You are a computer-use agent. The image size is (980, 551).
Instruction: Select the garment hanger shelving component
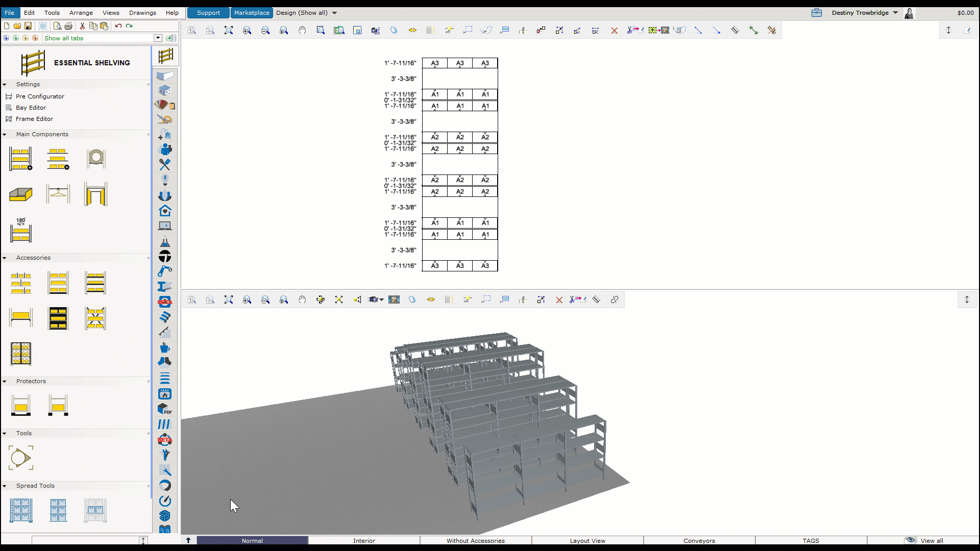click(58, 194)
